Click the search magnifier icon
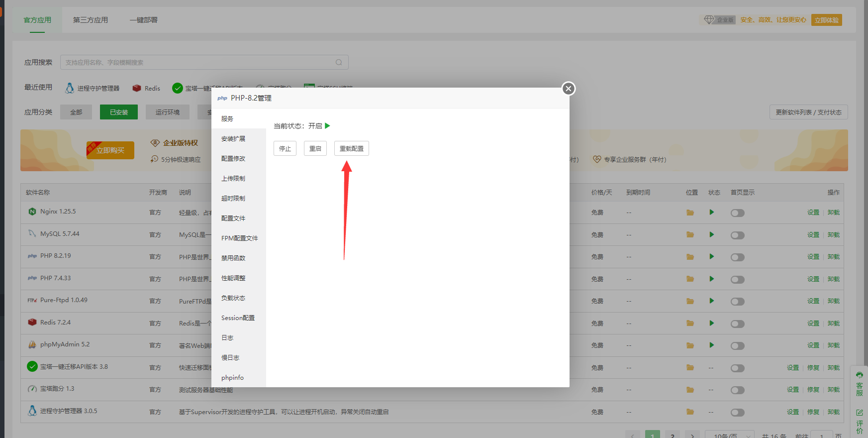The width and height of the screenshot is (868, 438). pos(339,62)
